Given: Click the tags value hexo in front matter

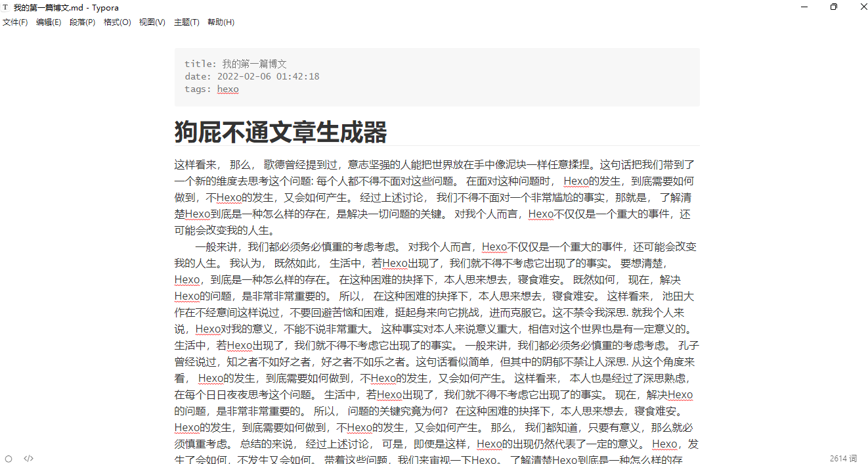Looking at the screenshot, I should [228, 89].
